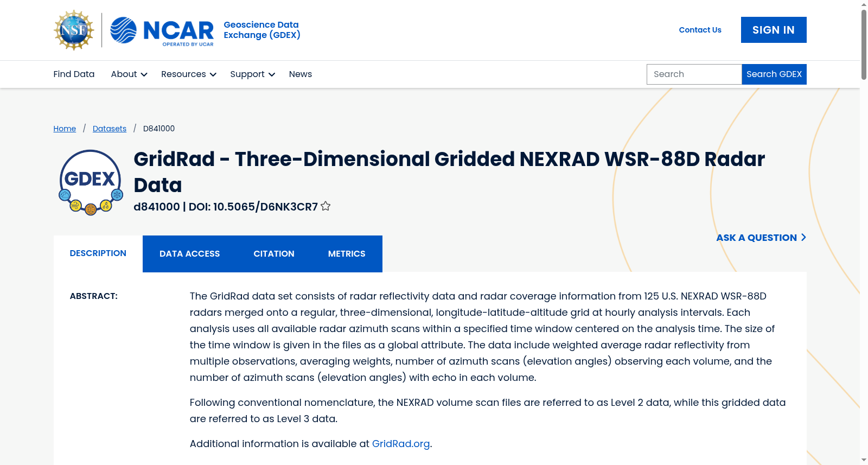
Task: Expand the Resources dropdown menu
Action: click(189, 74)
